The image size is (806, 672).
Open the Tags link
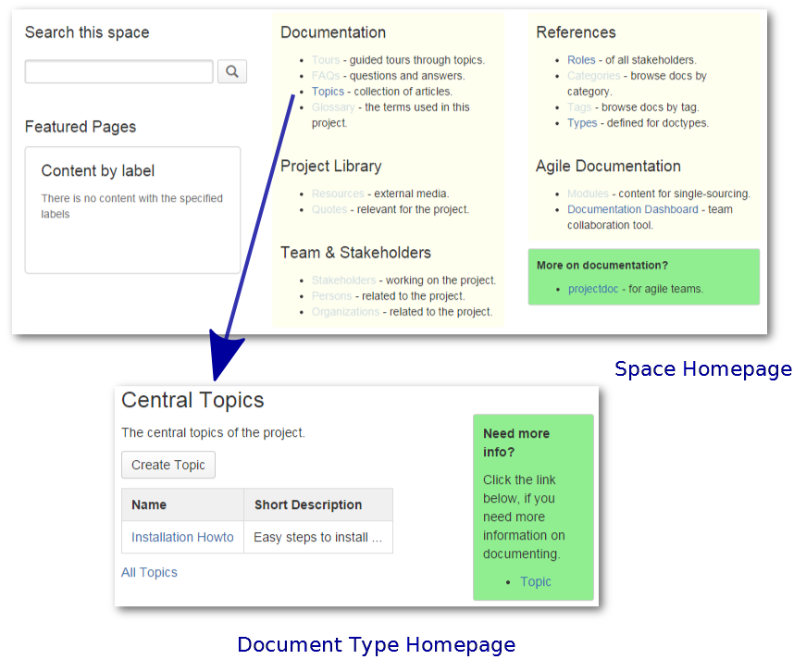[579, 107]
